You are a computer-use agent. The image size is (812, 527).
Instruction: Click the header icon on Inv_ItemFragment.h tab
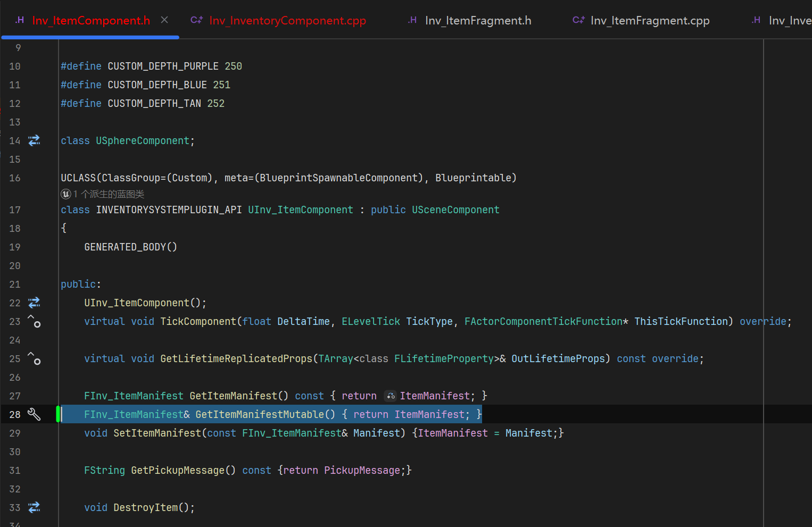(412, 20)
